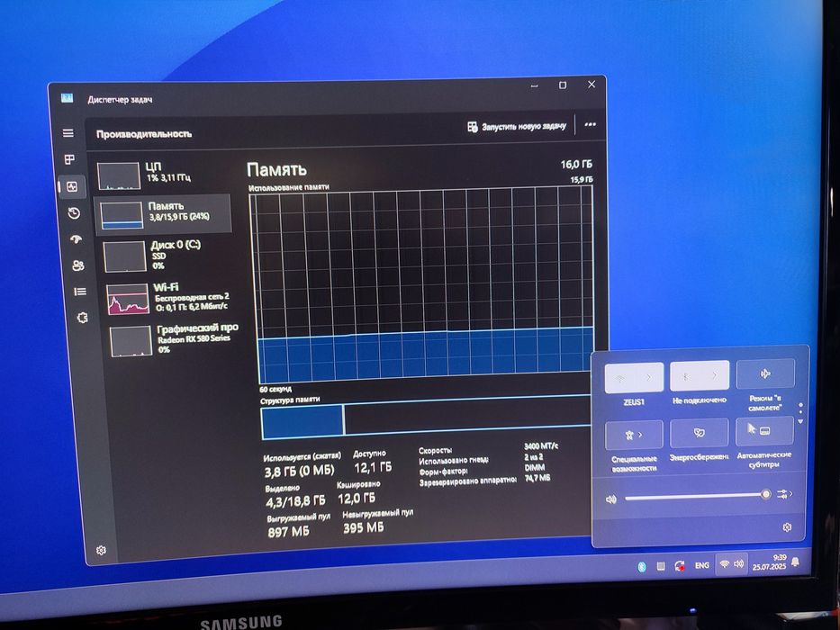This screenshot has width=840, height=630.
Task: Open Startup apps page from sidebar
Action: pyautogui.click(x=76, y=238)
